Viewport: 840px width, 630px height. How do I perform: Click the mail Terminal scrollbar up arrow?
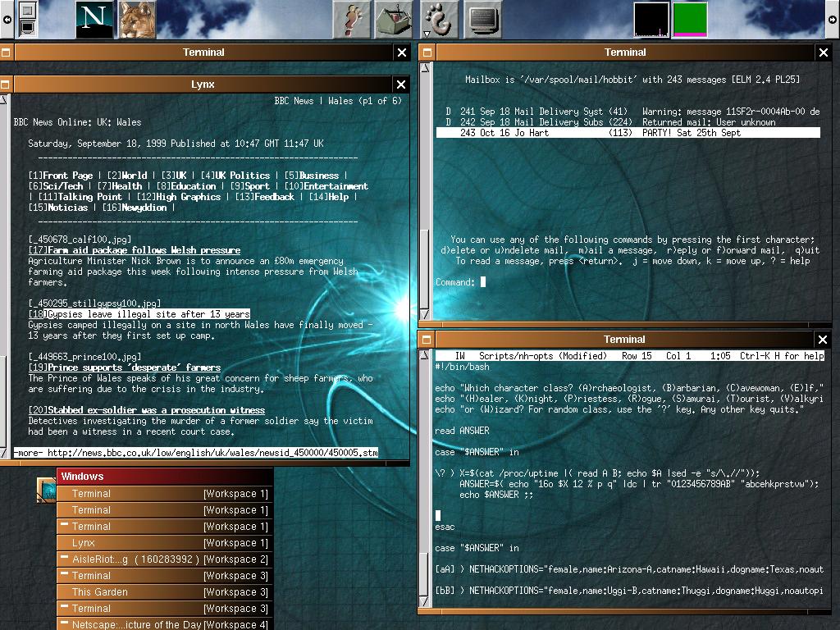pyautogui.click(x=424, y=68)
